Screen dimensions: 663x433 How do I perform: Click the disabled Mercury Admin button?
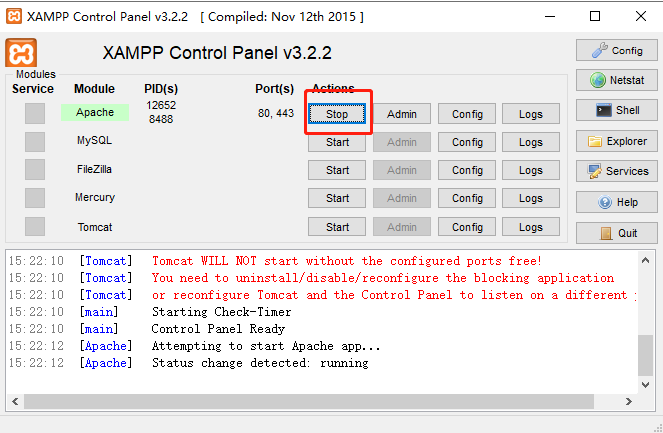coord(402,198)
